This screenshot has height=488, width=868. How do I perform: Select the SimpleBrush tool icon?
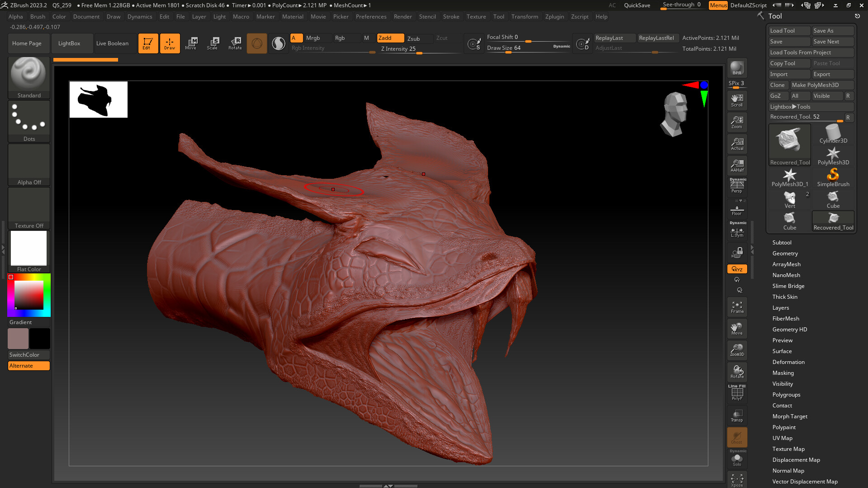[833, 177]
